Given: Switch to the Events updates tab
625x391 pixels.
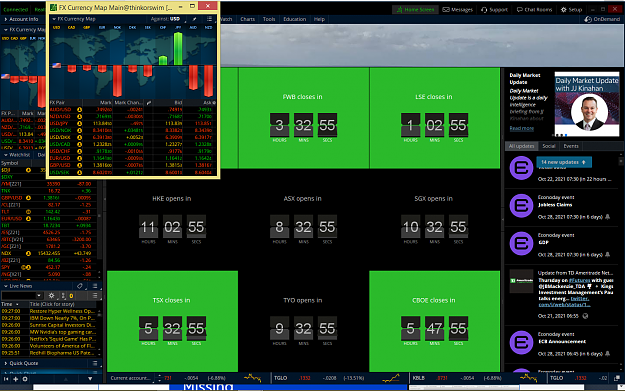Looking at the screenshot, I should pos(571,146).
